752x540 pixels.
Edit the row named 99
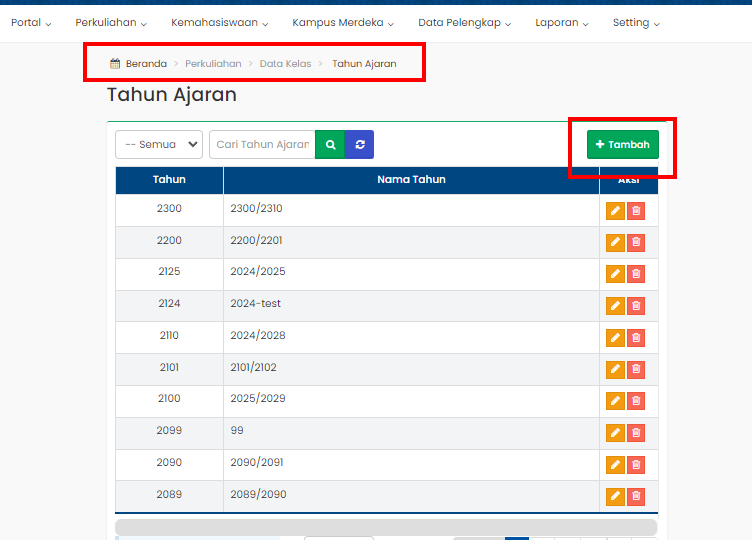click(x=615, y=433)
